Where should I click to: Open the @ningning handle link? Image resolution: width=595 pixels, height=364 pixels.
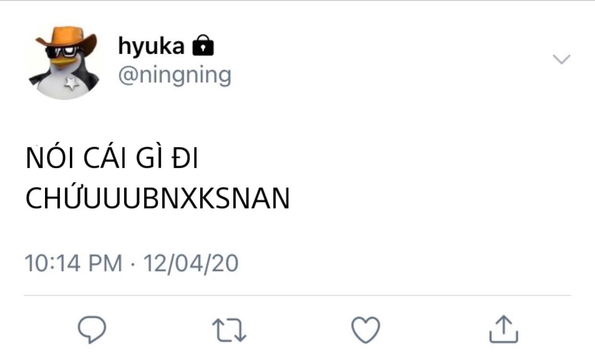click(174, 75)
